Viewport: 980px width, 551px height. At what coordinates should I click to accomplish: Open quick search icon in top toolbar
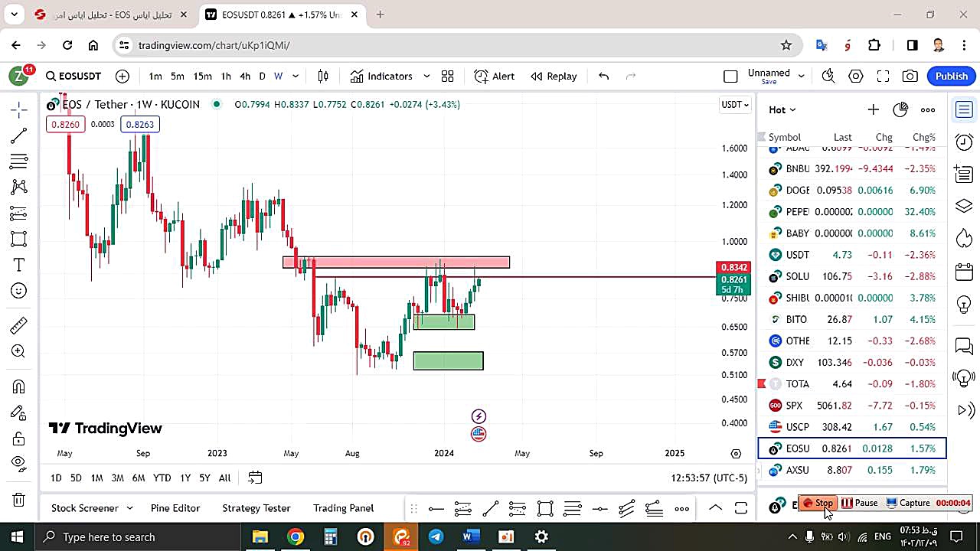[828, 76]
